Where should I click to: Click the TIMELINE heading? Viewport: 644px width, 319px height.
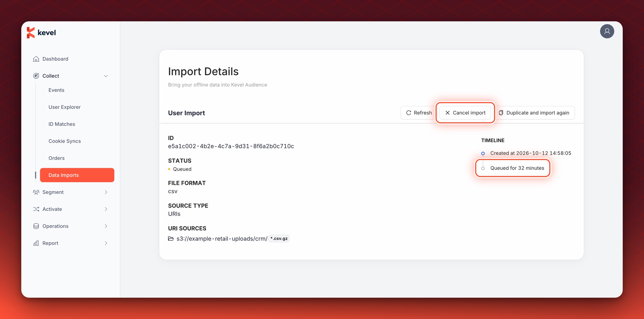[x=493, y=140]
